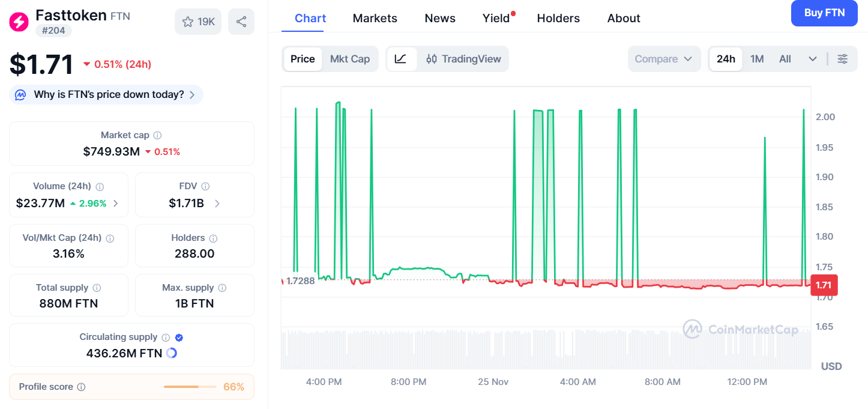The height and width of the screenshot is (409, 868).
Task: Expand more time range options chevron
Action: click(813, 59)
